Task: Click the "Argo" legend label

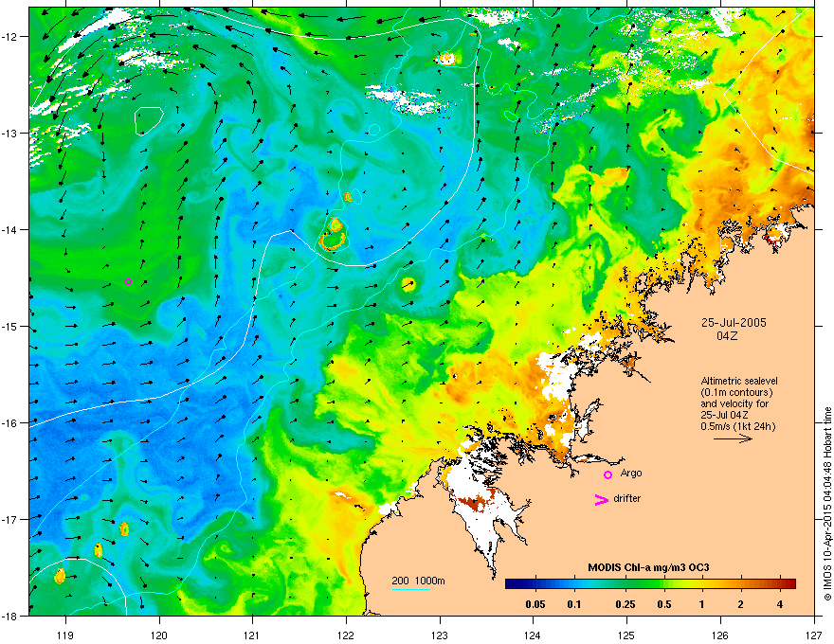Action: pyautogui.click(x=631, y=473)
